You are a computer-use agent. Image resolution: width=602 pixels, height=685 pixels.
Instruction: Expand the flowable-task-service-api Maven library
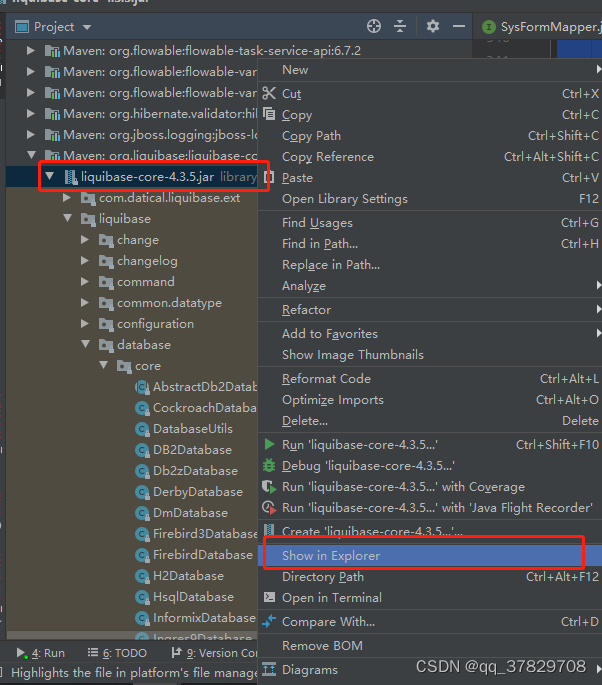point(31,51)
